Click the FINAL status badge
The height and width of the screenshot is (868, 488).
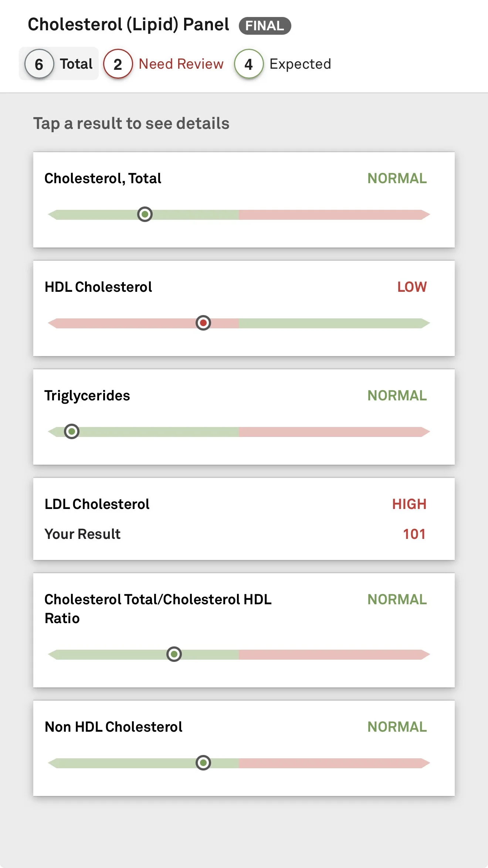tap(265, 25)
